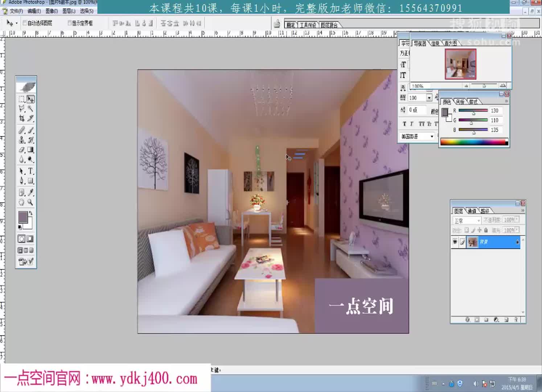The height and width of the screenshot is (392, 542).
Task: Select the Crop tool in the toolbox
Action: [x=21, y=118]
